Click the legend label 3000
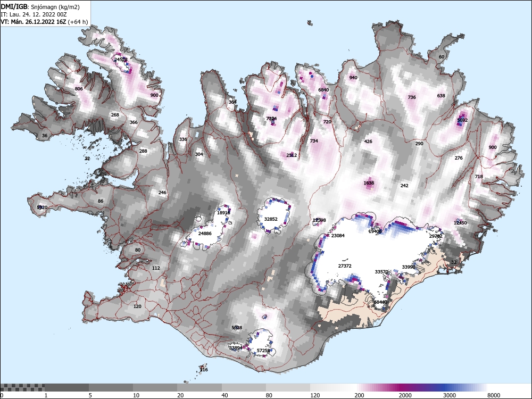 click(x=449, y=395)
